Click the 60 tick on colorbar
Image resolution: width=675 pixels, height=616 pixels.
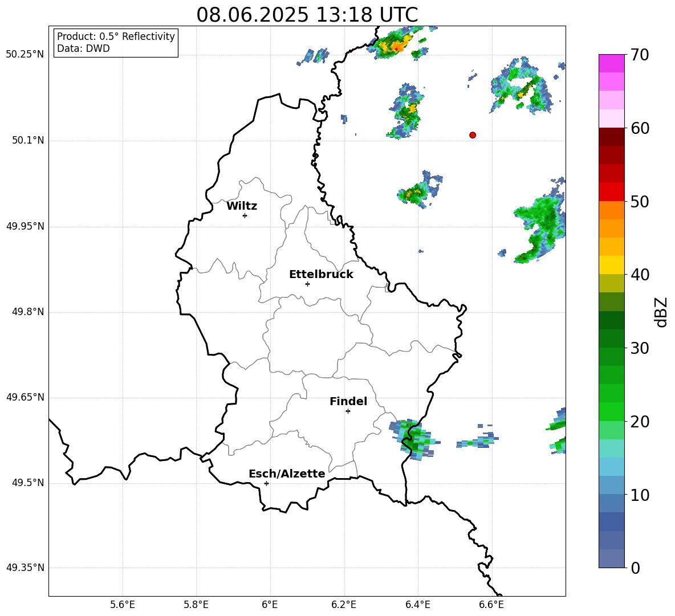[x=640, y=128]
